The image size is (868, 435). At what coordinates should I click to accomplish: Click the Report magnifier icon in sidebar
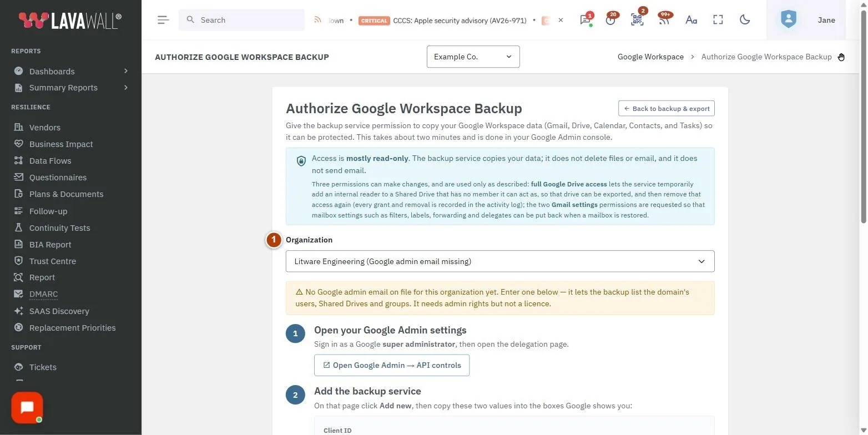[x=19, y=277]
